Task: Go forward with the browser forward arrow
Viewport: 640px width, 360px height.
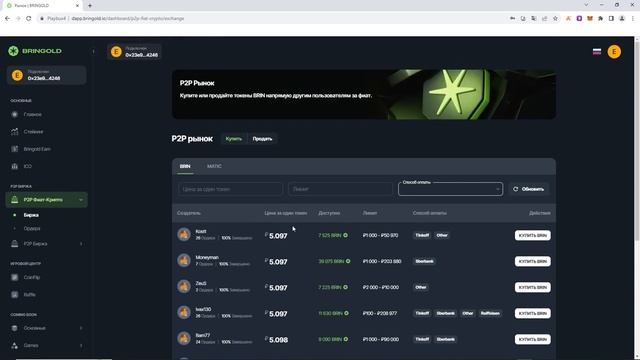Action: 18,18
